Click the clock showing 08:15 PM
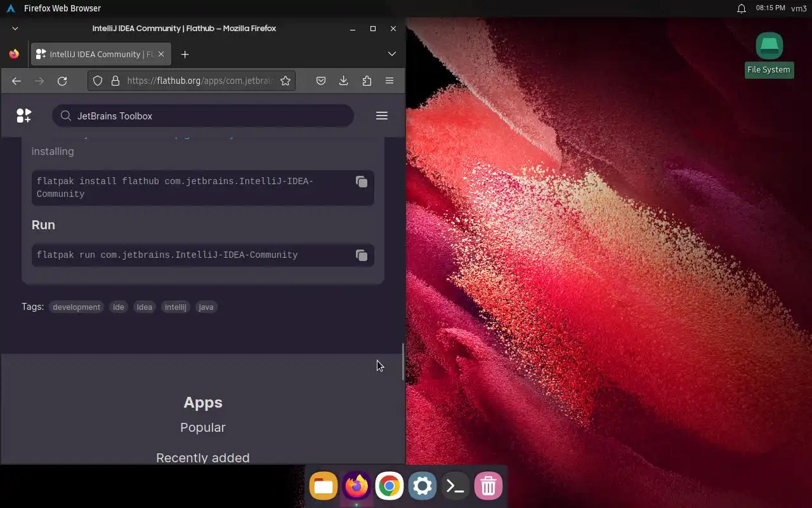This screenshot has width=812, height=508. pos(770,8)
